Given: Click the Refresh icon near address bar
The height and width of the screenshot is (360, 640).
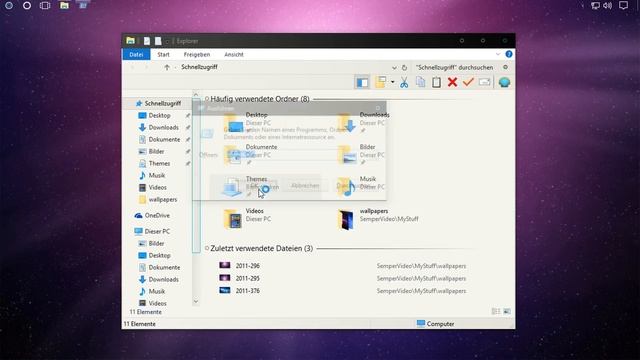Looking at the screenshot, I should tap(404, 67).
